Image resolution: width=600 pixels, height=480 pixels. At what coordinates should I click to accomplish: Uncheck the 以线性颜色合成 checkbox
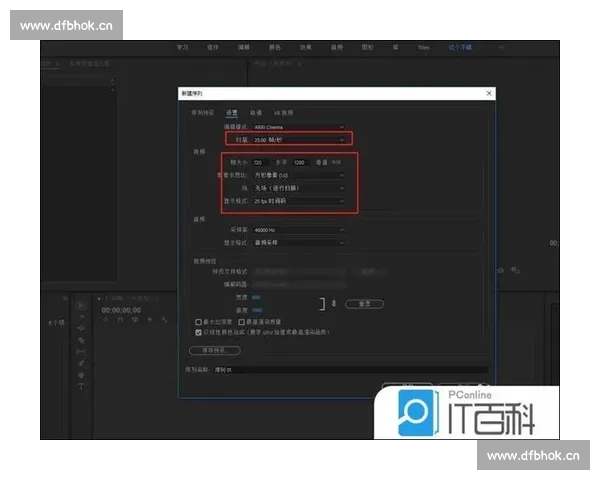[197, 331]
